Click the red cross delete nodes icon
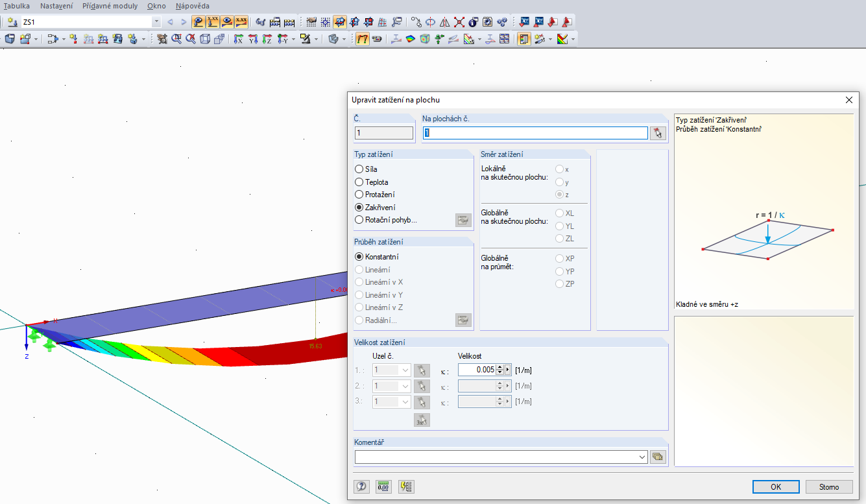The height and width of the screenshot is (504, 866). tap(459, 22)
